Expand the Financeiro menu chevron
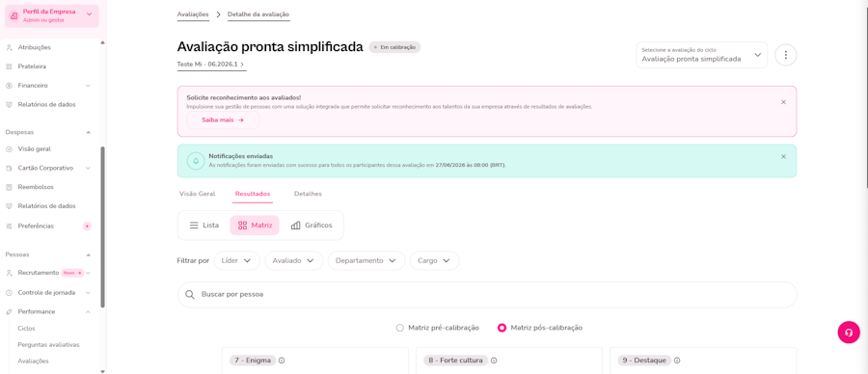Screen dimensions: 868x374 [x=88, y=86]
